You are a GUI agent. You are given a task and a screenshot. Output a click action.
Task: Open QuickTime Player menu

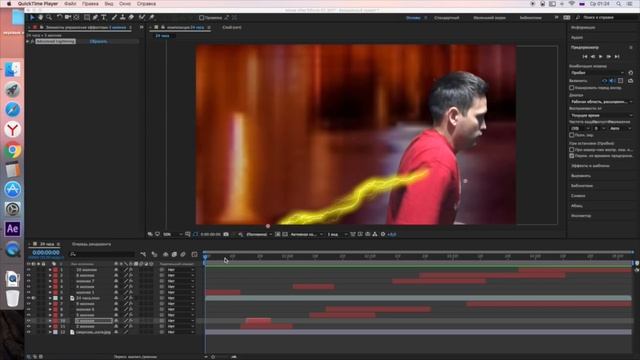(38, 4)
